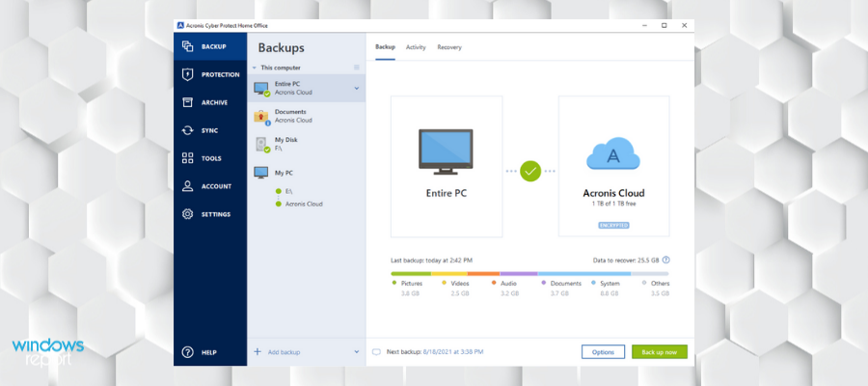Image resolution: width=868 pixels, height=386 pixels.
Task: Click the help icon next to Data to recover
Action: 665,260
